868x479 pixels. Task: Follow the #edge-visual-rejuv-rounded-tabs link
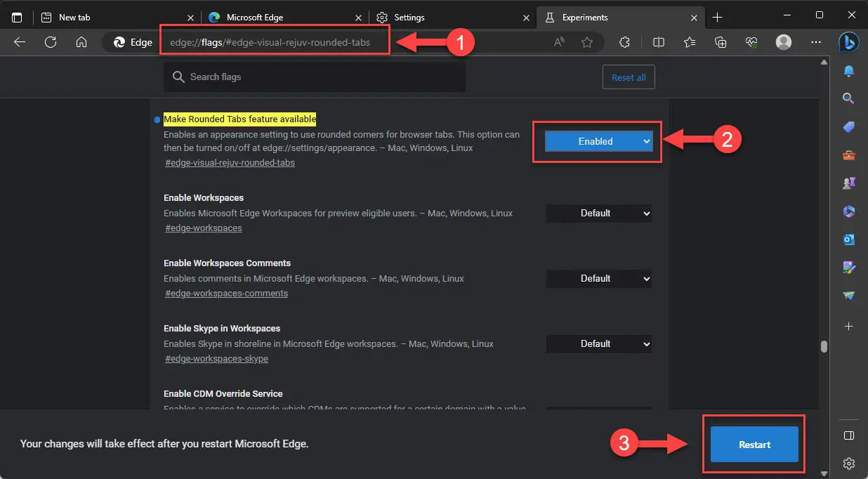pyautogui.click(x=230, y=162)
